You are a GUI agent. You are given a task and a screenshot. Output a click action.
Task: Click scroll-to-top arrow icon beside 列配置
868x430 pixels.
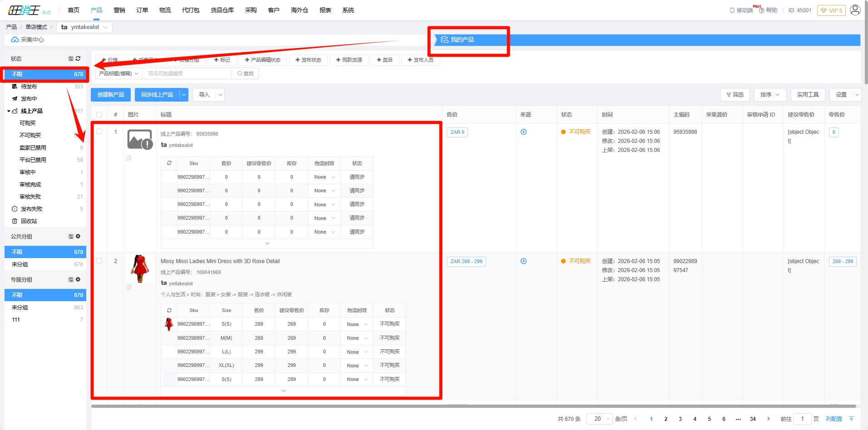coord(851,419)
